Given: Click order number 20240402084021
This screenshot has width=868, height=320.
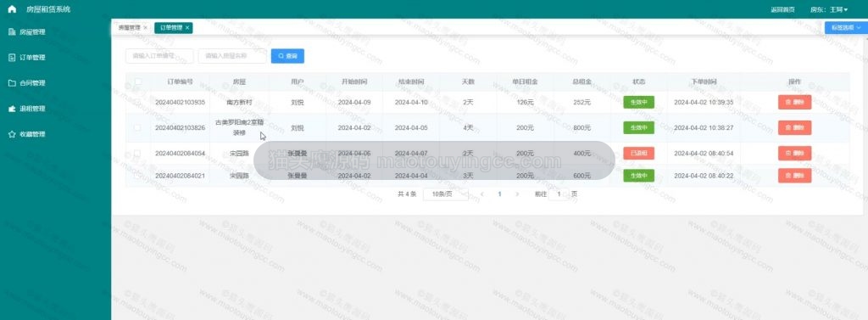Looking at the screenshot, I should (x=180, y=176).
